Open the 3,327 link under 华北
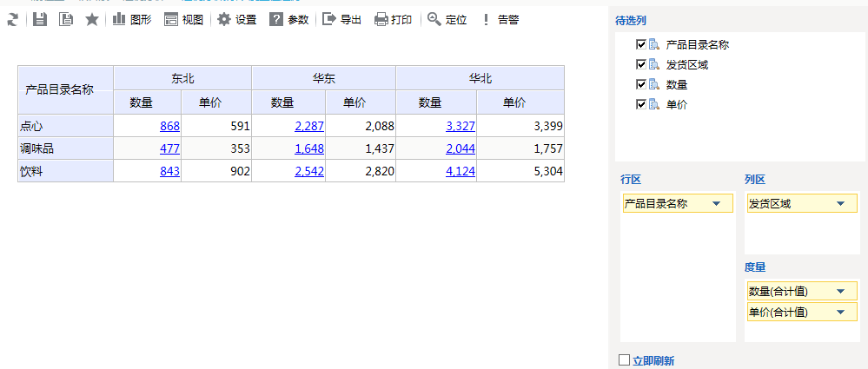Viewport: 868px width, 369px height. [x=461, y=126]
